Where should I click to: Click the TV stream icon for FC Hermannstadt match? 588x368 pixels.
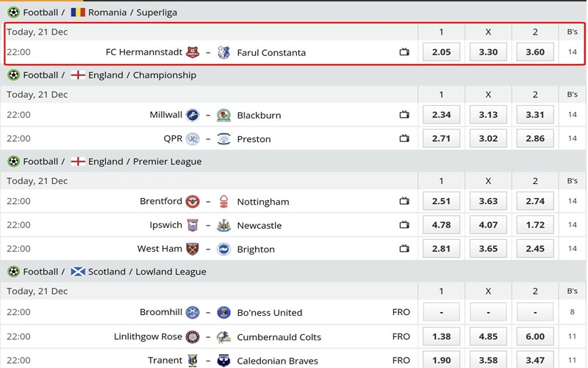[x=404, y=52]
